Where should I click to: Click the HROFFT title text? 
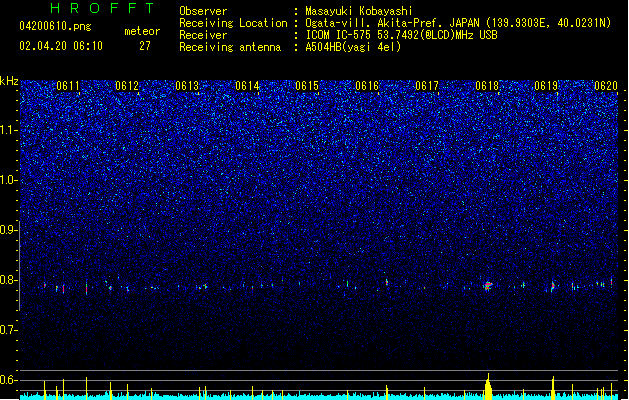click(102, 8)
